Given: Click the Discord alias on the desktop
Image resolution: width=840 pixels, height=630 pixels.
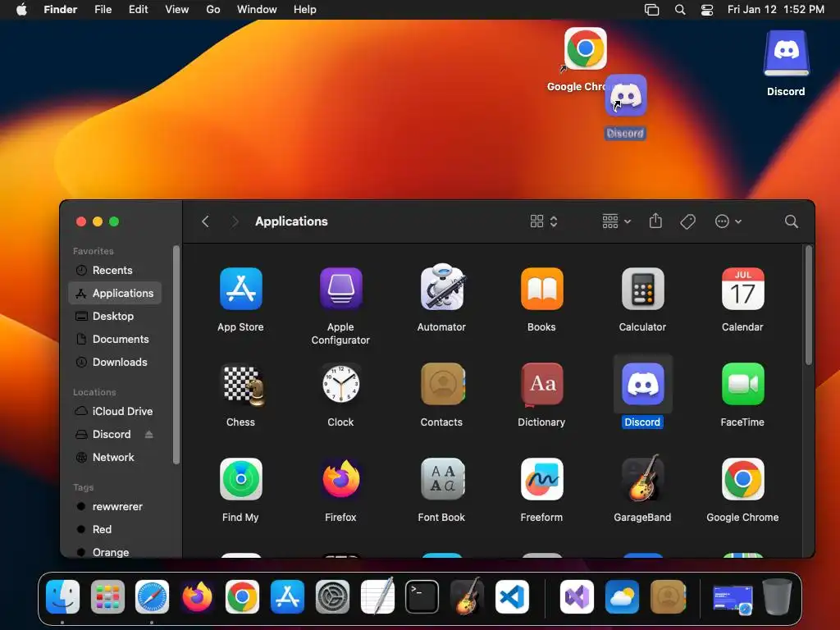Looking at the screenshot, I should pos(626,97).
